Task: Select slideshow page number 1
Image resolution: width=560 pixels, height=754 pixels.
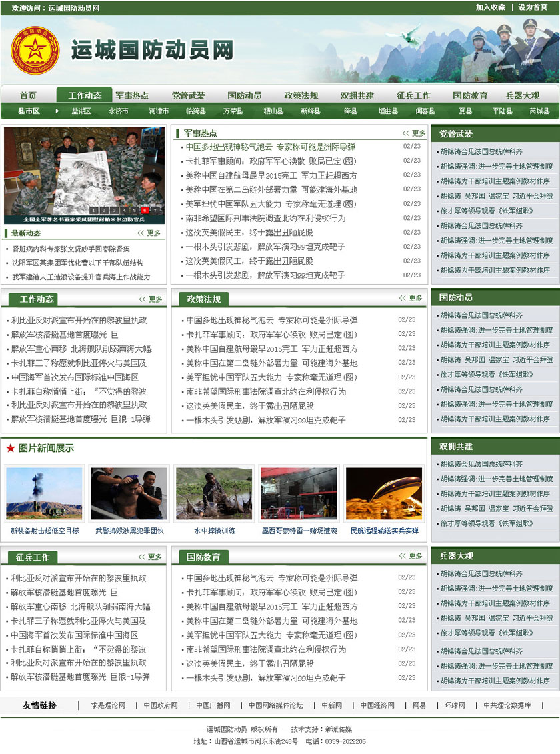Action: [x=94, y=210]
